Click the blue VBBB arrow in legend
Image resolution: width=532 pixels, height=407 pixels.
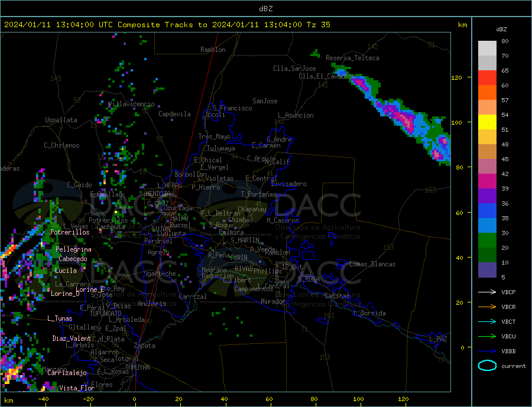tap(487, 351)
